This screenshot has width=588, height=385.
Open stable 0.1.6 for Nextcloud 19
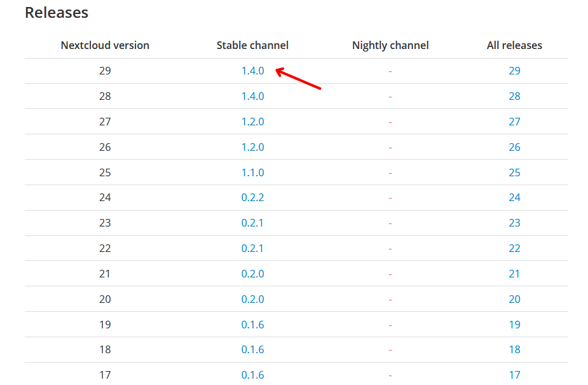point(252,325)
